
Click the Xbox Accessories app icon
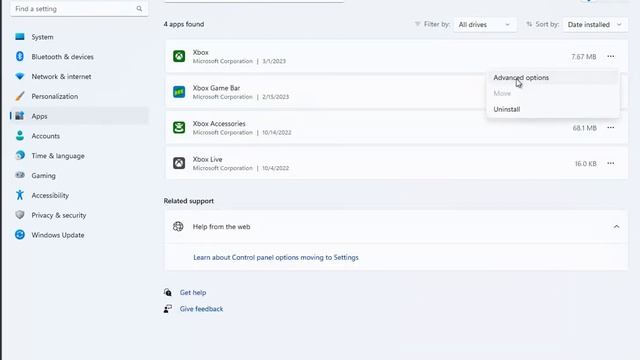click(179, 128)
